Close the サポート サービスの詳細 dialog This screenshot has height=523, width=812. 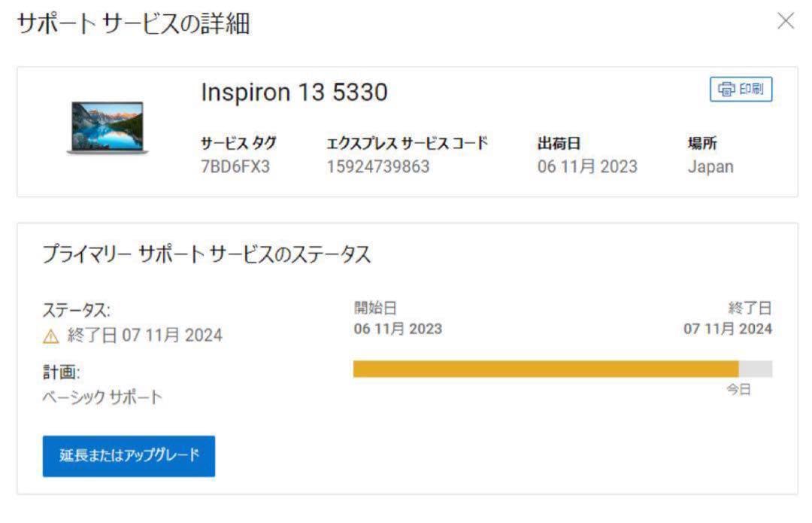(787, 21)
